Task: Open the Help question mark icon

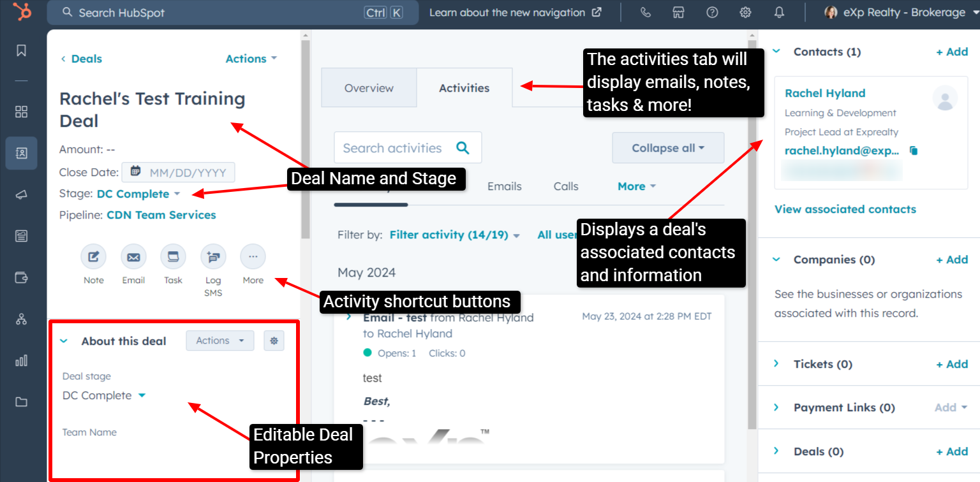Action: [712, 12]
